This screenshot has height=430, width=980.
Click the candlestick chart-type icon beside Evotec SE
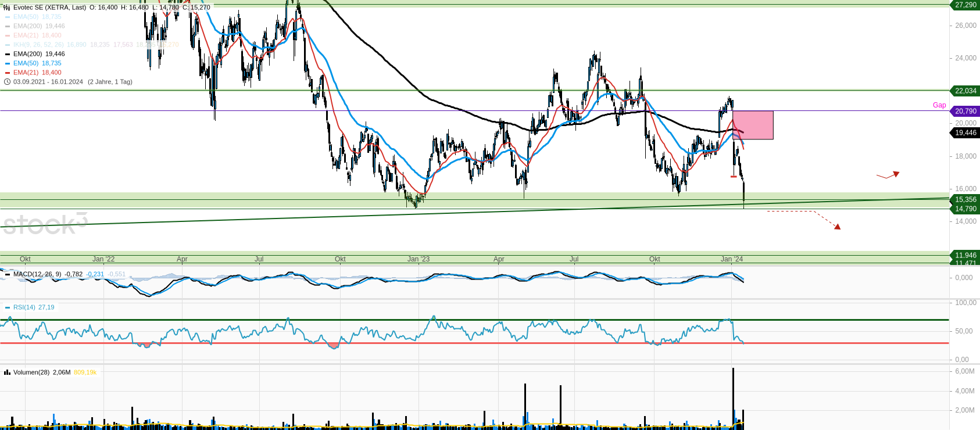click(7, 8)
